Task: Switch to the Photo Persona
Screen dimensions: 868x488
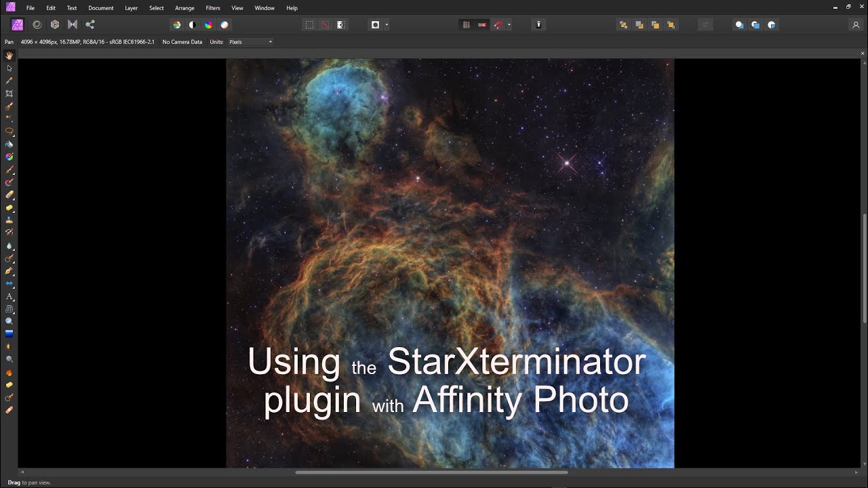Action: coord(18,24)
